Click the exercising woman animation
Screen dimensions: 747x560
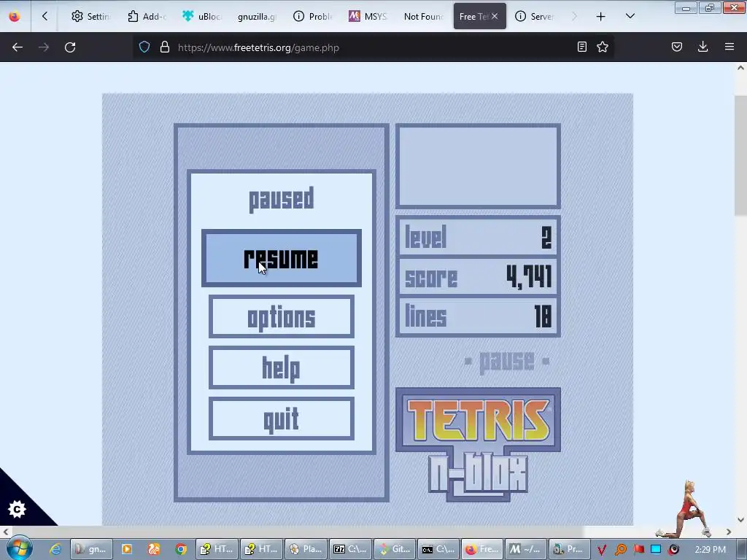click(x=684, y=508)
